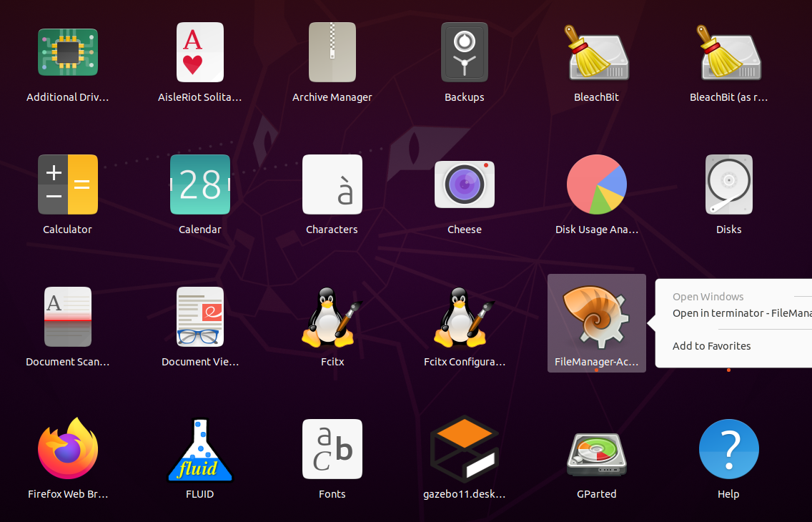Click the 'Cheese' label text

pyautogui.click(x=465, y=230)
